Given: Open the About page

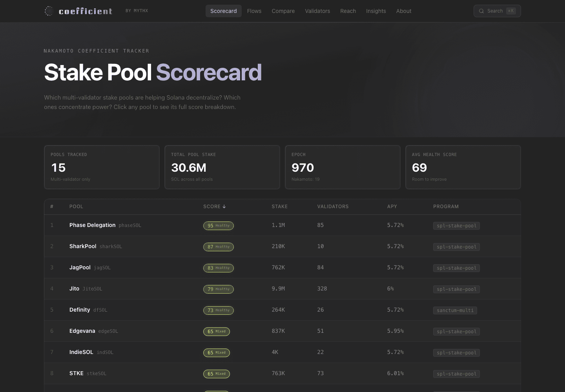Looking at the screenshot, I should [404, 11].
